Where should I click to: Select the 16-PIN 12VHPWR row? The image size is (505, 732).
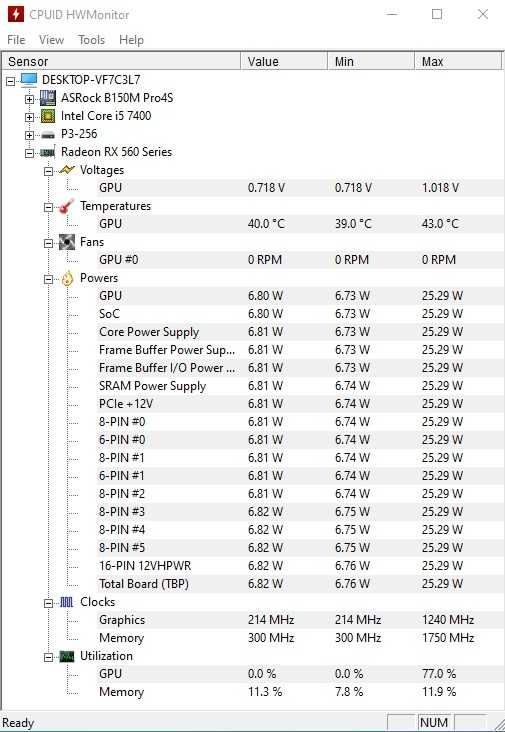point(299,566)
